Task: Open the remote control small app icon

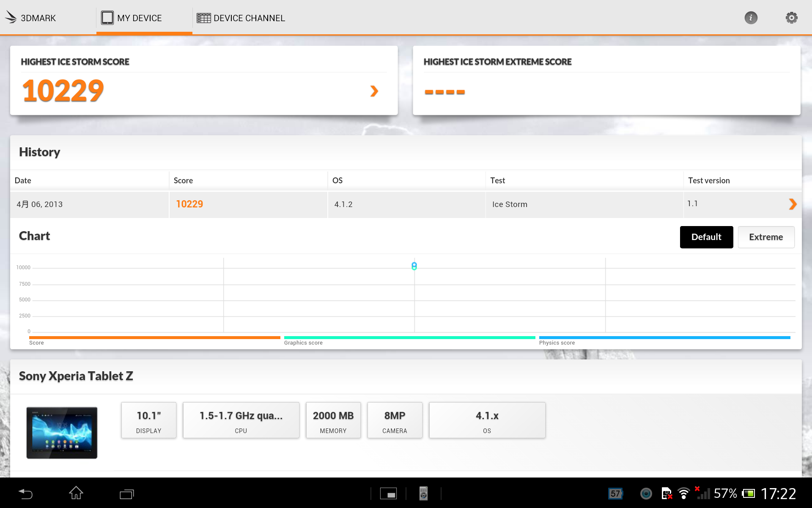Action: click(423, 494)
